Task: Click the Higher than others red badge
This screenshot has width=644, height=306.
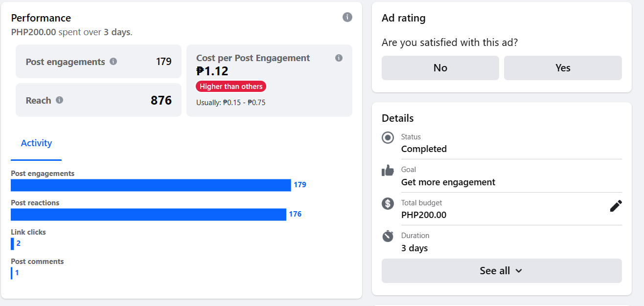Action: 231,87
